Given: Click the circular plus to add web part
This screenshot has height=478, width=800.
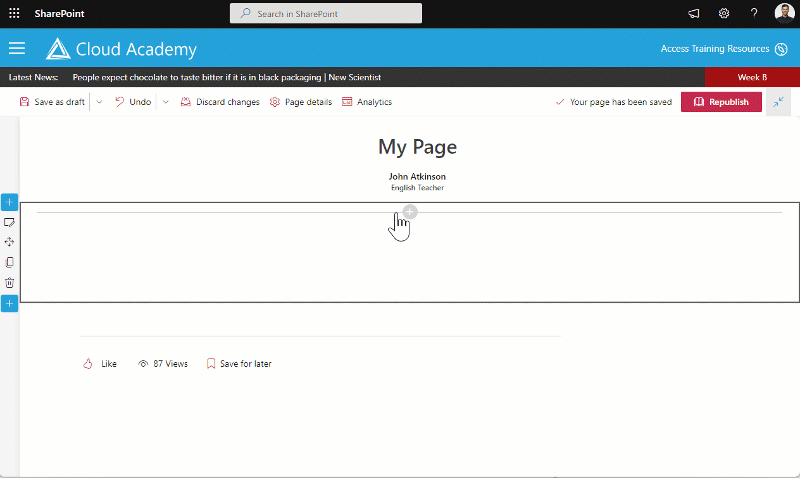Looking at the screenshot, I should tap(410, 212).
